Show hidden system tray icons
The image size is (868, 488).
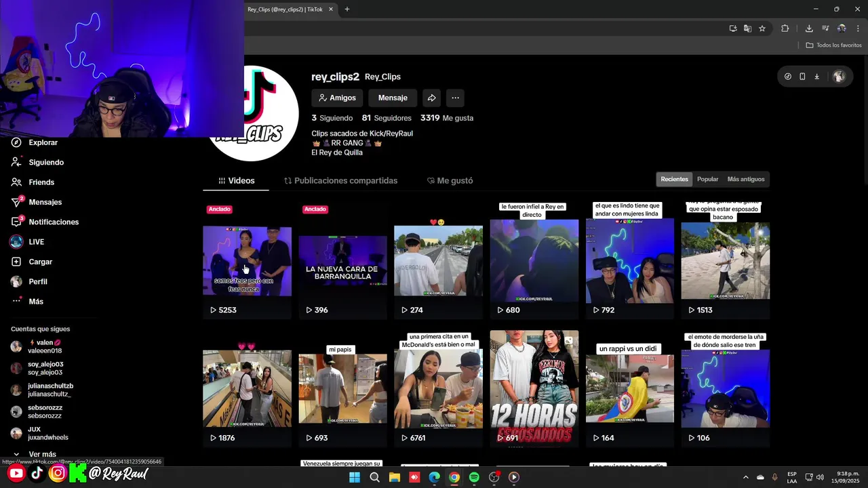click(x=745, y=477)
